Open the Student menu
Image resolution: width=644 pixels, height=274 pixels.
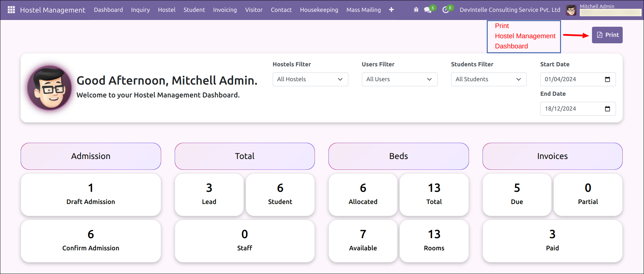pyautogui.click(x=194, y=10)
